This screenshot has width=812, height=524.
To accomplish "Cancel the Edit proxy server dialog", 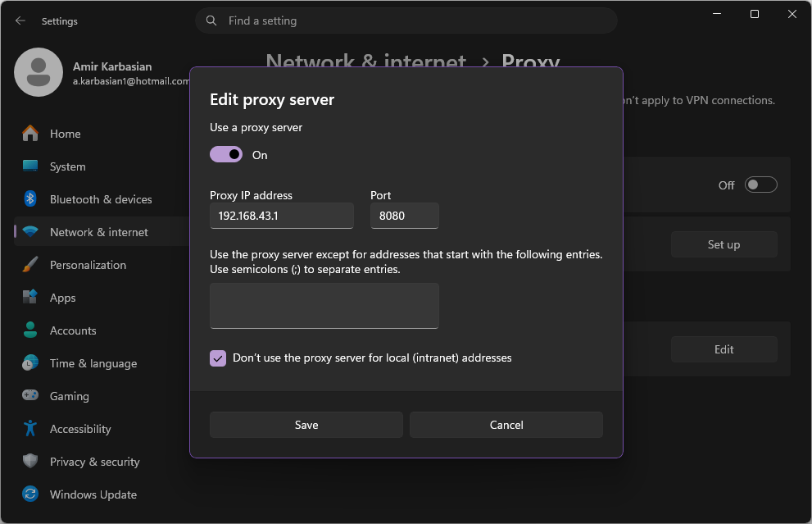I will pos(506,425).
